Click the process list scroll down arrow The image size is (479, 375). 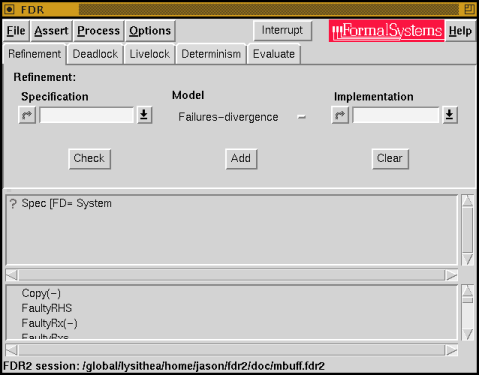467,334
